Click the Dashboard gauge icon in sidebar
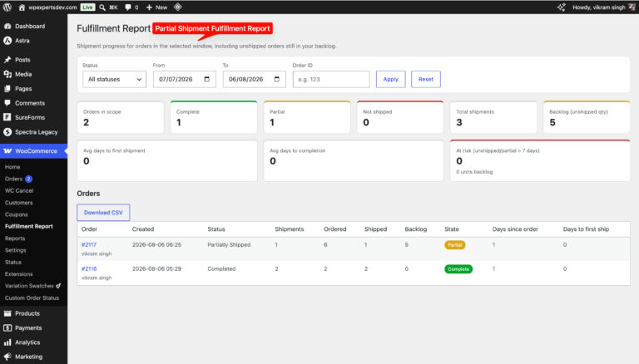 (7, 26)
